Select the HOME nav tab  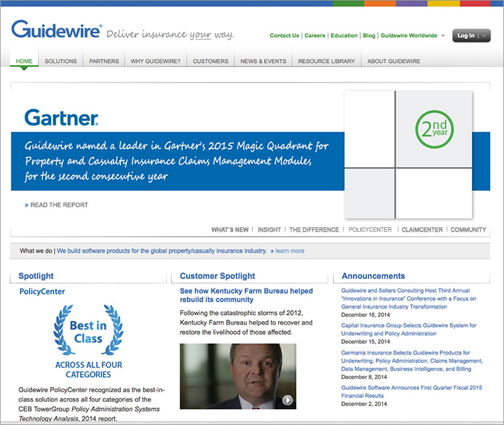click(24, 61)
